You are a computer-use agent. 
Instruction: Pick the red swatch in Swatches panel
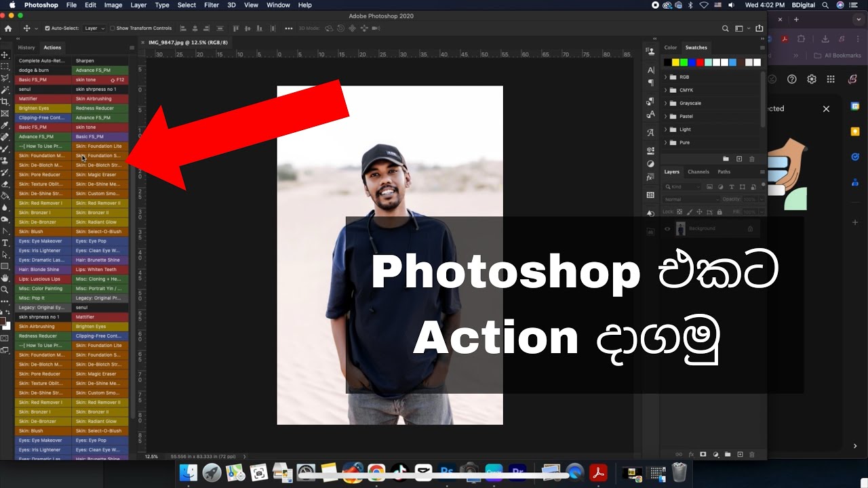click(x=700, y=62)
